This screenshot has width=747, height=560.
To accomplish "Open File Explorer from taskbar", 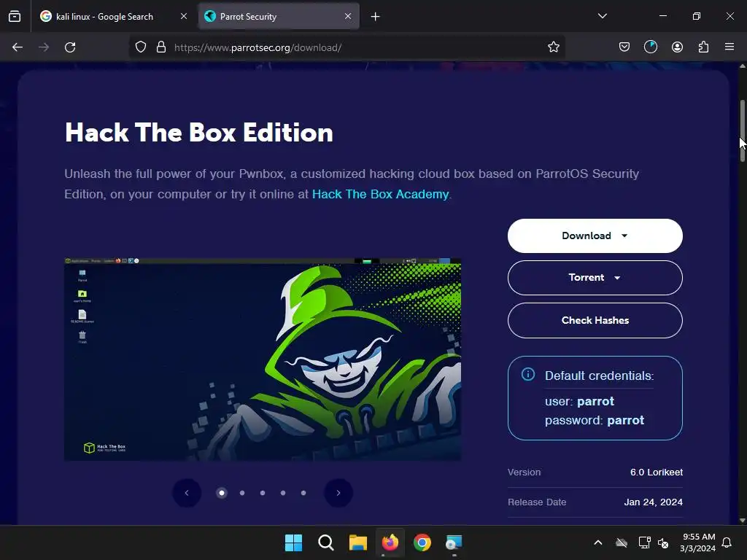I will pyautogui.click(x=357, y=542).
